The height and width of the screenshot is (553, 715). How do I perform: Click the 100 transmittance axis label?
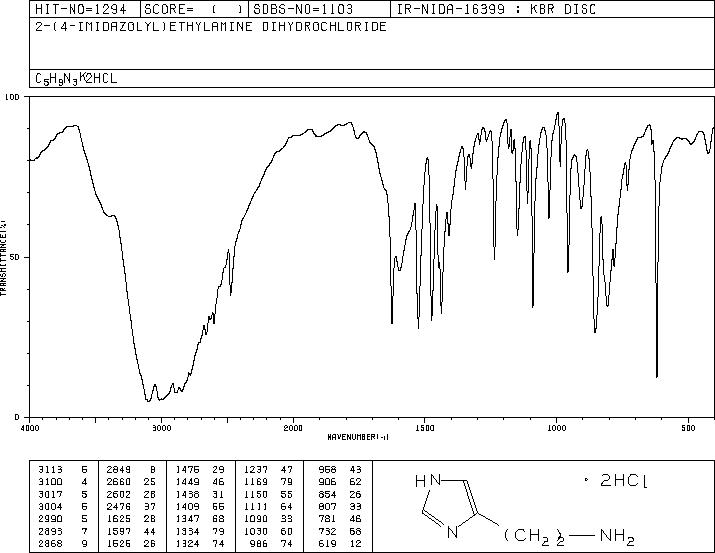pos(12,97)
